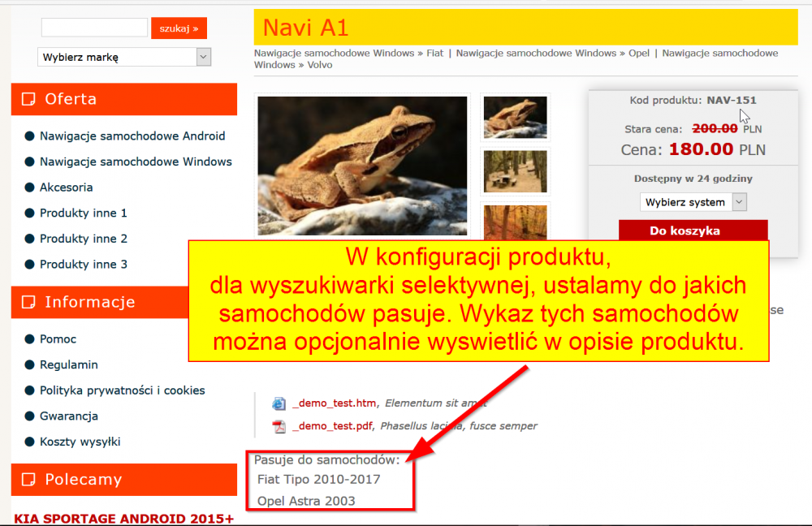The width and height of the screenshot is (812, 526).
Task: Click the KIA SPORTAGE ANDROID 2015+ link
Action: [x=123, y=518]
